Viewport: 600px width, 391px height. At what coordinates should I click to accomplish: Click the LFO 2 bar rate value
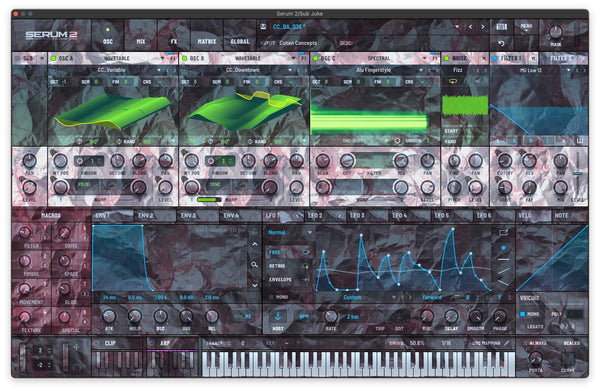(x=353, y=317)
